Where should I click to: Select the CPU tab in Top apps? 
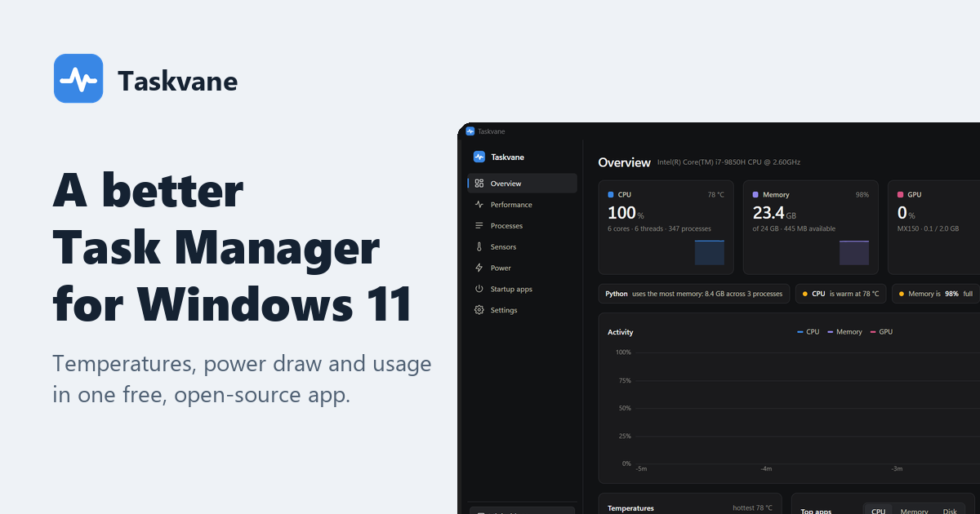879,512
